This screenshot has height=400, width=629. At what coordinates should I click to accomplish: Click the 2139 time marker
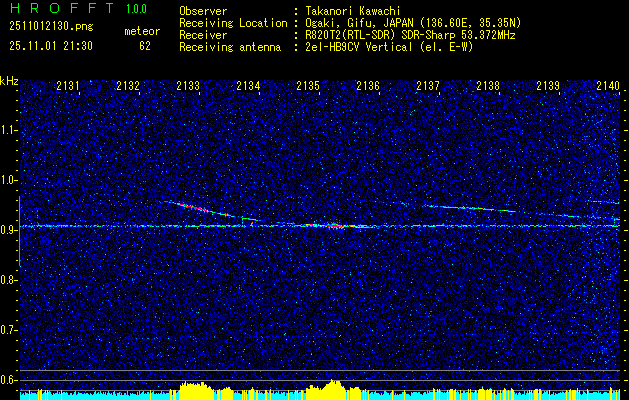point(548,85)
